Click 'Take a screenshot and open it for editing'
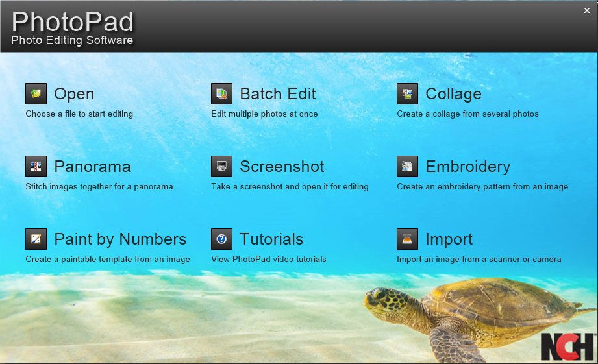This screenshot has height=364, width=598. click(290, 187)
